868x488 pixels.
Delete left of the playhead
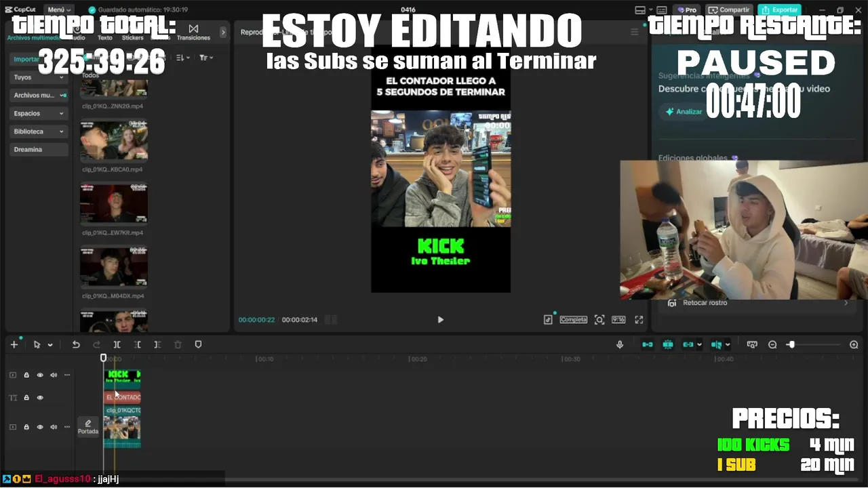(137, 344)
